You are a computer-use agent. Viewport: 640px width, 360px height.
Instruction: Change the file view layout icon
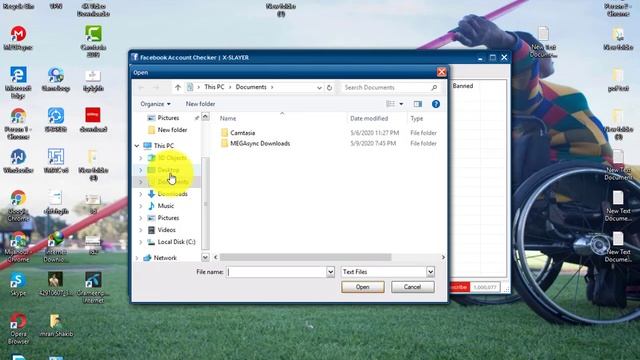point(391,104)
